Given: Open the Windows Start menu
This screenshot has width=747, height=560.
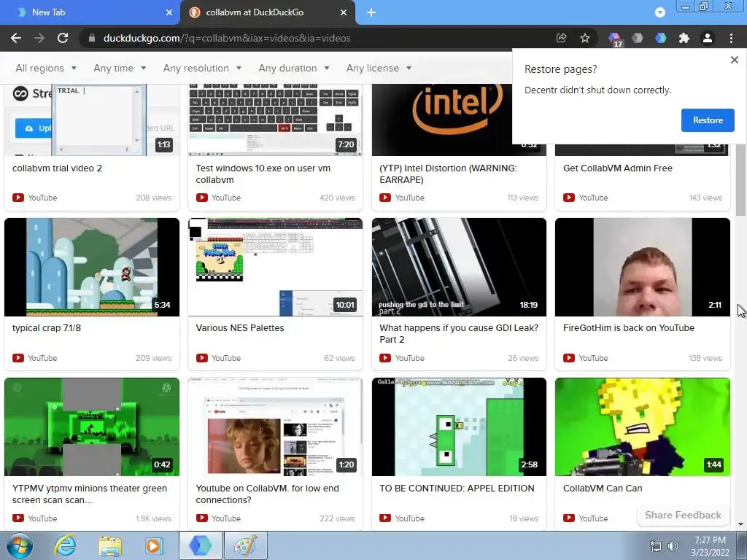Looking at the screenshot, I should 20,545.
